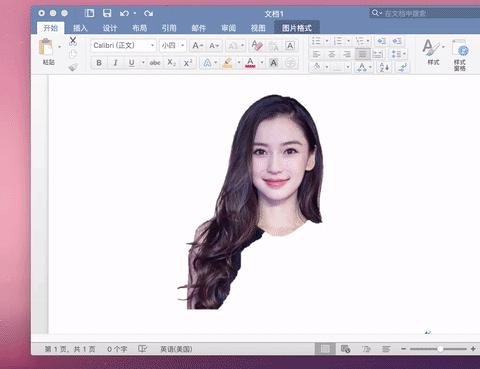
Task: Click the Cut scissors icon
Action: point(73,42)
